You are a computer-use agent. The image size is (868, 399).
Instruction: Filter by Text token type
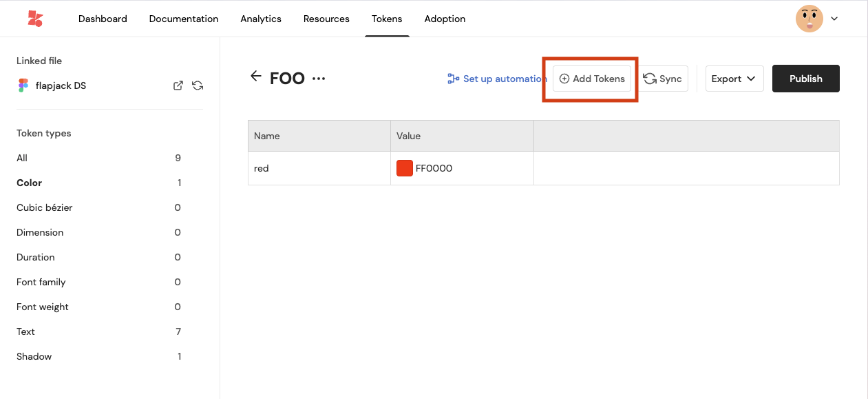[x=26, y=331]
